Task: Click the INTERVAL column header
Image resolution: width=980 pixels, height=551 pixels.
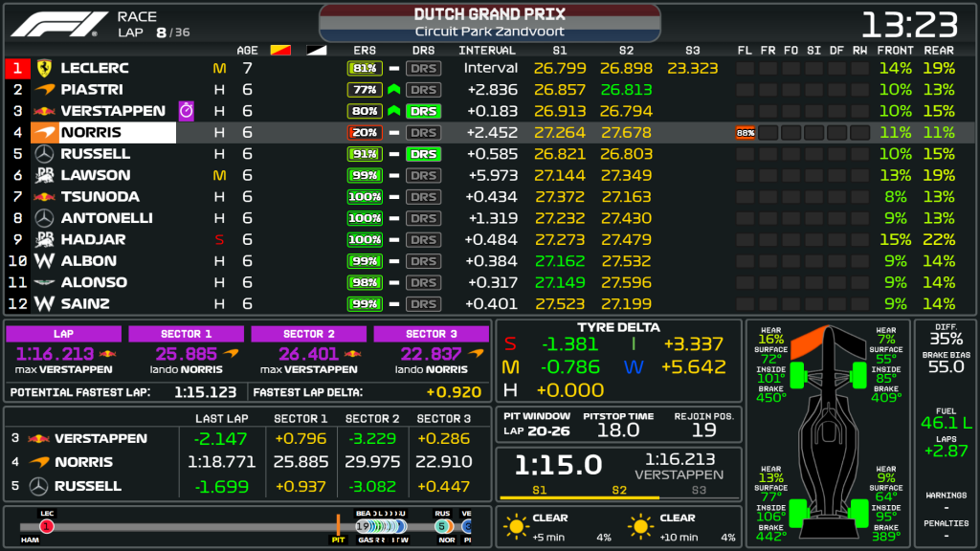Action: coord(487,50)
